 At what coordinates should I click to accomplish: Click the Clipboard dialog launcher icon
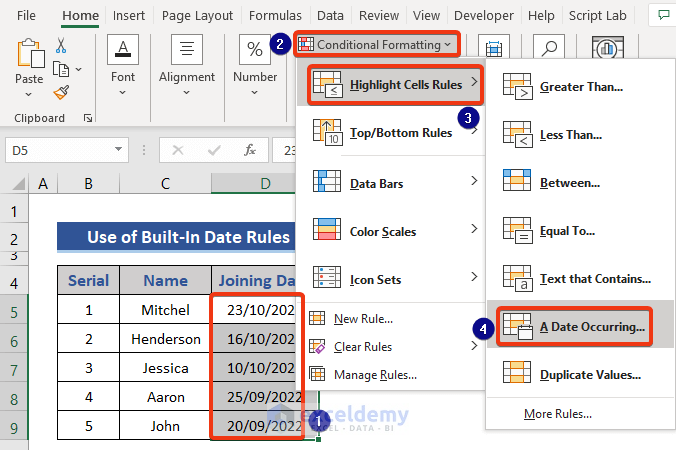pos(88,118)
